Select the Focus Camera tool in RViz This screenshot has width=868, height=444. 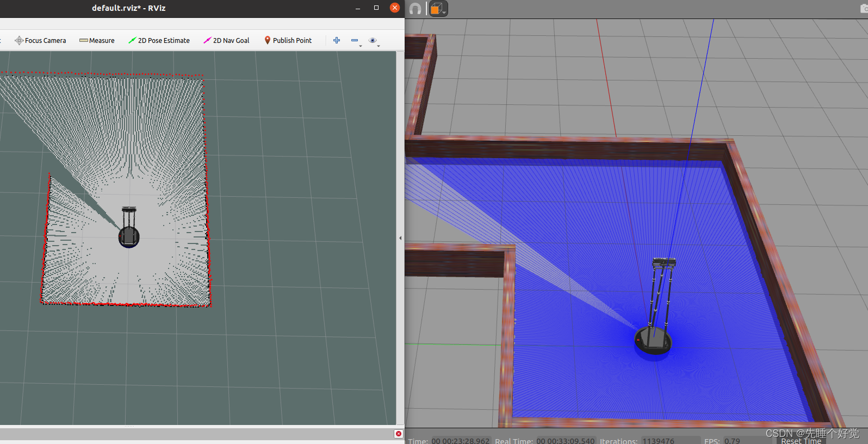click(40, 40)
